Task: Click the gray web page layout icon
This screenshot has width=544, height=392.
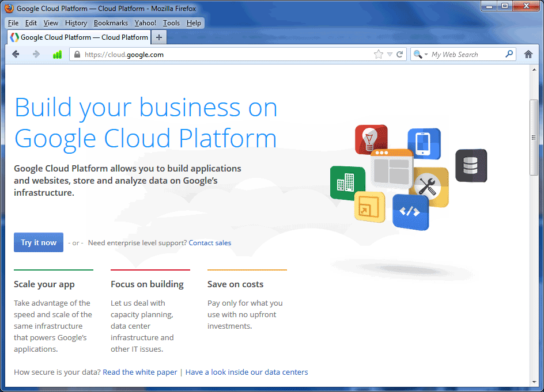Action: pyautogui.click(x=392, y=169)
